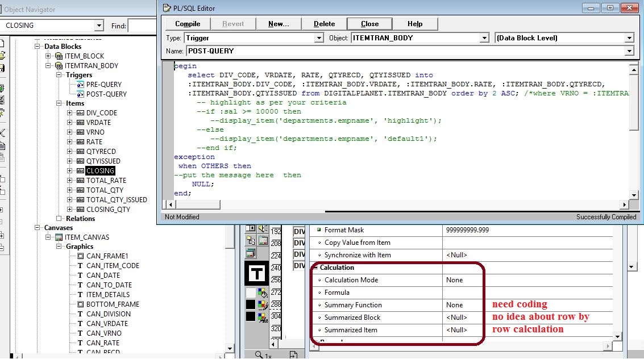Open the Object Navigator CLOSING dropdown
Screen dimensions: 644x359
98,26
